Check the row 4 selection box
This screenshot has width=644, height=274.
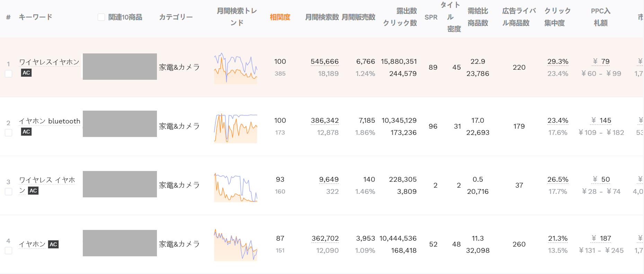tap(9, 251)
